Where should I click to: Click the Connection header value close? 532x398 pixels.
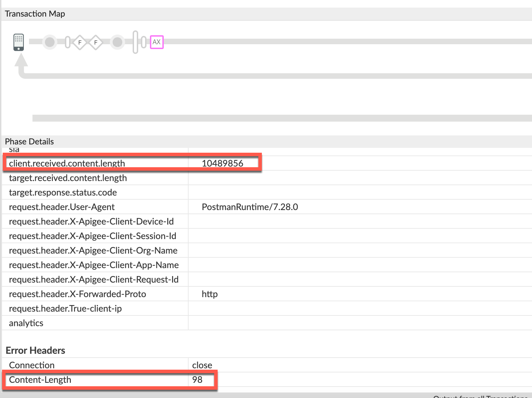(x=202, y=365)
